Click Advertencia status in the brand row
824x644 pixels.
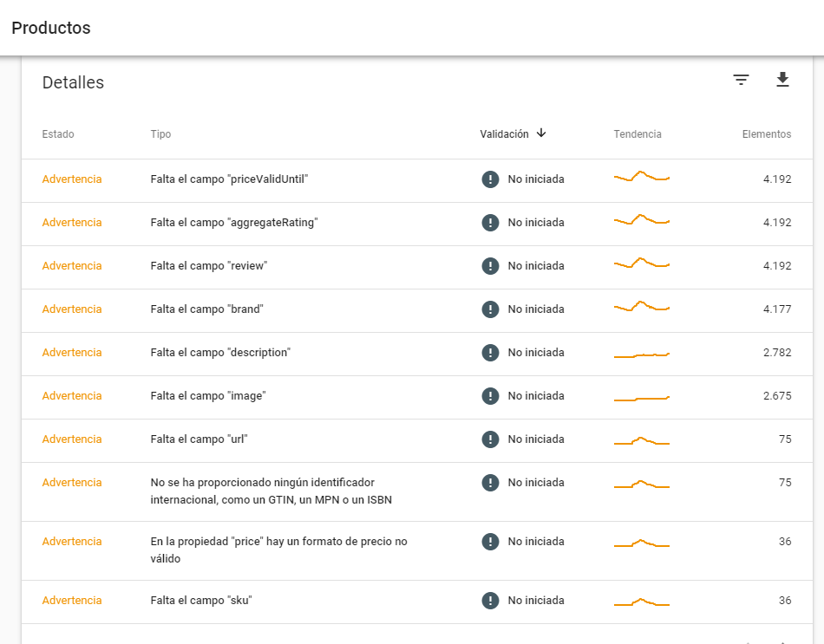(72, 309)
